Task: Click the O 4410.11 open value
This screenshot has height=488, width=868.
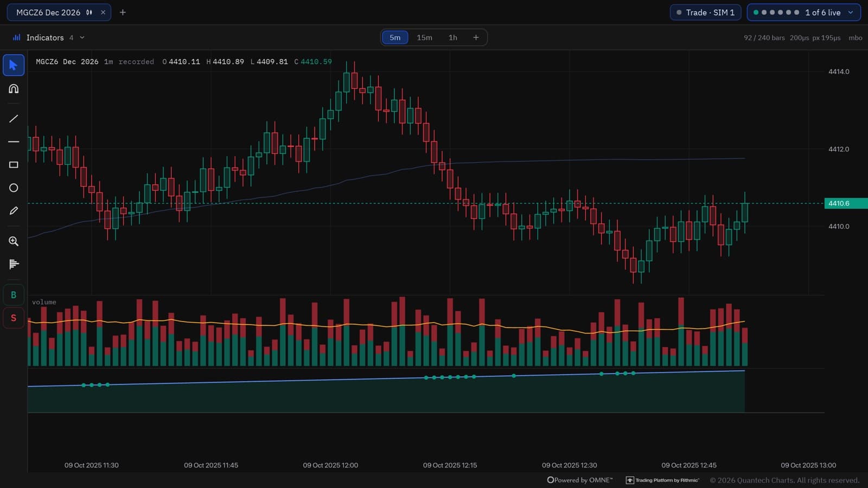Action: pyautogui.click(x=181, y=62)
